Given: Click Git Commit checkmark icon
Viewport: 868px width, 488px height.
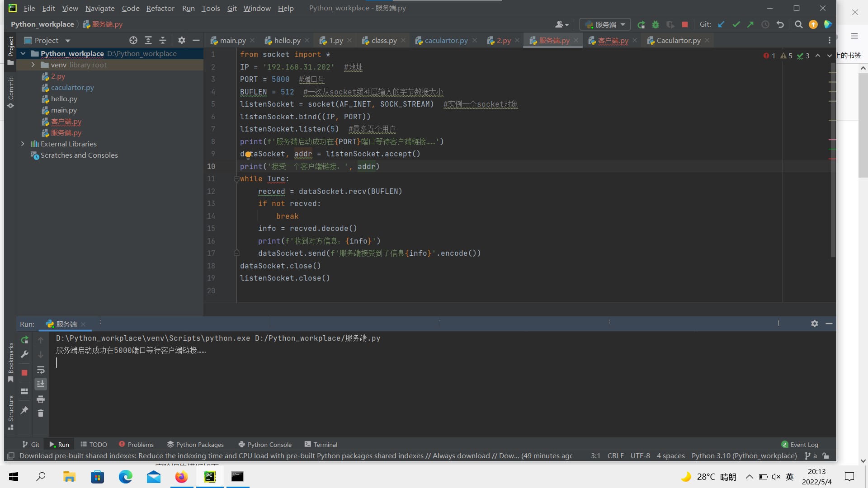Looking at the screenshot, I should click(x=736, y=24).
